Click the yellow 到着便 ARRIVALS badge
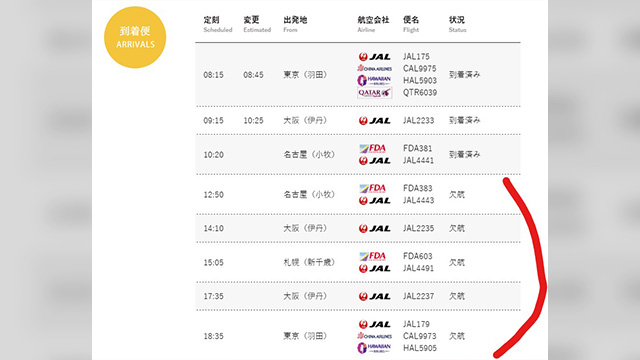The image size is (640, 360). [135, 37]
